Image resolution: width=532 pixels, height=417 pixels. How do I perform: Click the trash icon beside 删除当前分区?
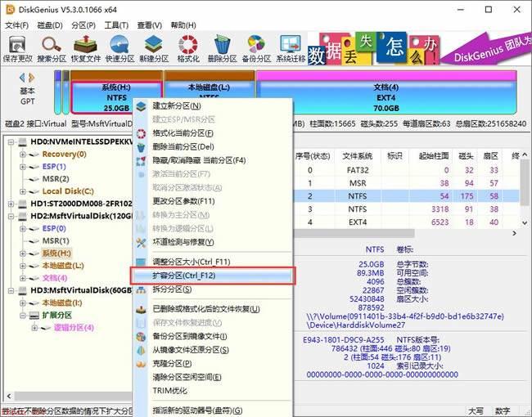point(141,147)
